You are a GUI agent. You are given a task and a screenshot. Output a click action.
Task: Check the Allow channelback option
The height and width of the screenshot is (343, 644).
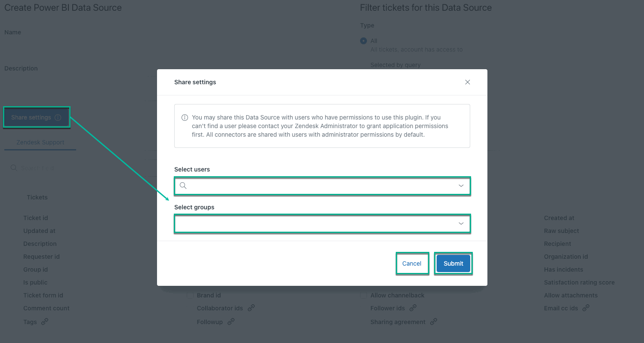(364, 295)
